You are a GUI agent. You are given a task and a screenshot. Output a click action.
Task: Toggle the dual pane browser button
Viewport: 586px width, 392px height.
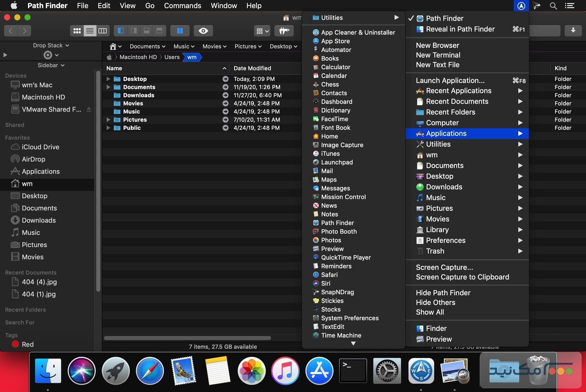pos(180,31)
